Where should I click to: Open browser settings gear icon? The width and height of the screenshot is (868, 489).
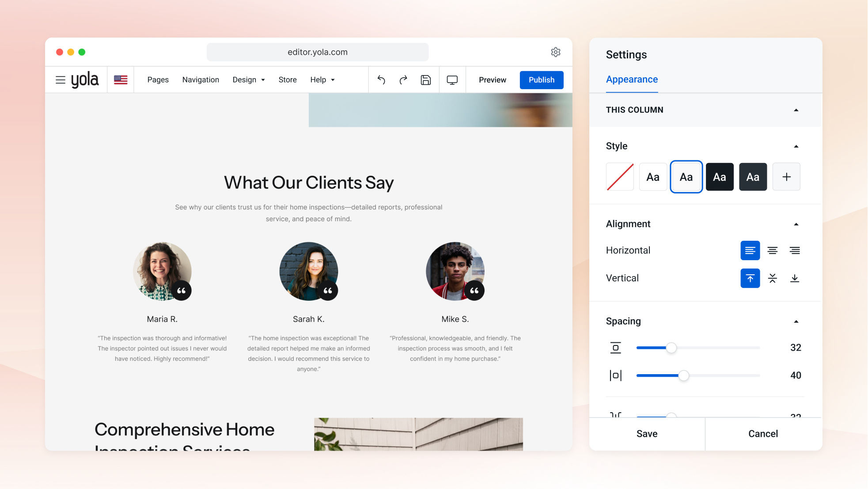(556, 52)
